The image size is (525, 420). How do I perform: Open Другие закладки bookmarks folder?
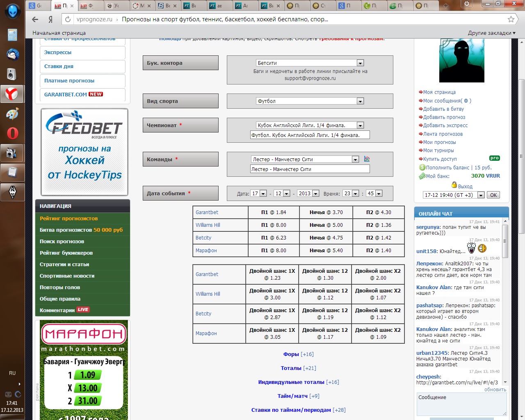click(x=491, y=33)
